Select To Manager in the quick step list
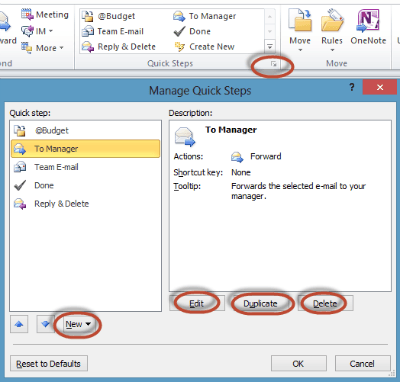This screenshot has height=382, width=400. tap(86, 149)
